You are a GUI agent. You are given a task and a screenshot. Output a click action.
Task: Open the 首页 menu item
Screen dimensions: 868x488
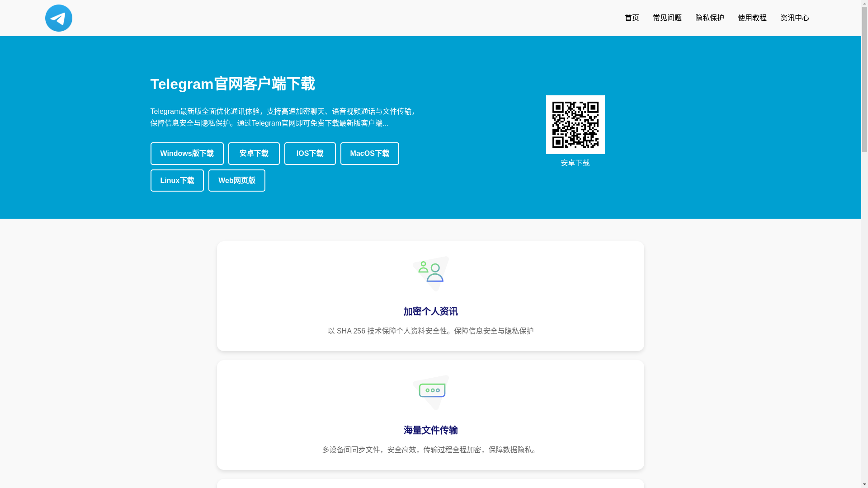pyautogui.click(x=632, y=18)
